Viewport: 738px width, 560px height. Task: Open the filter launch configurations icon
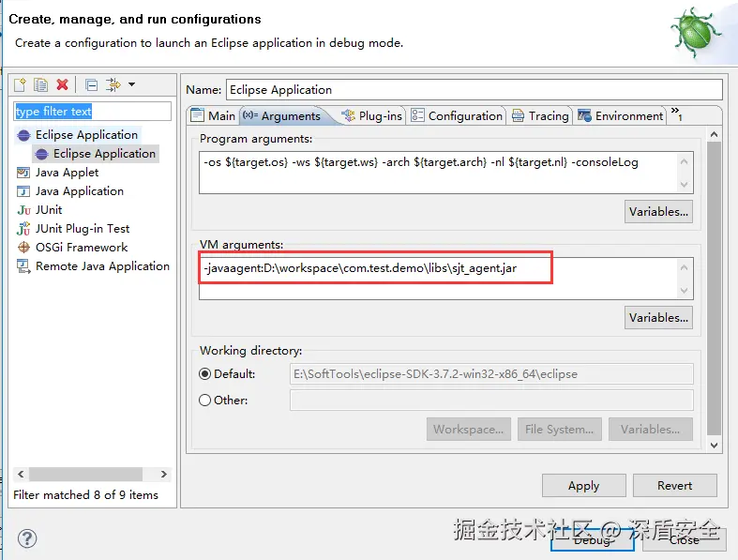click(x=113, y=84)
